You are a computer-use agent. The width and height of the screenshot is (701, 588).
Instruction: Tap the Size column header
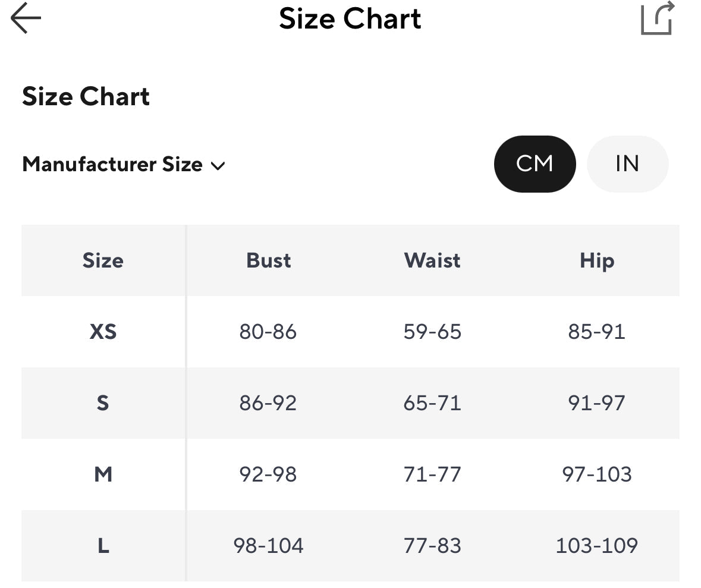[x=103, y=260]
